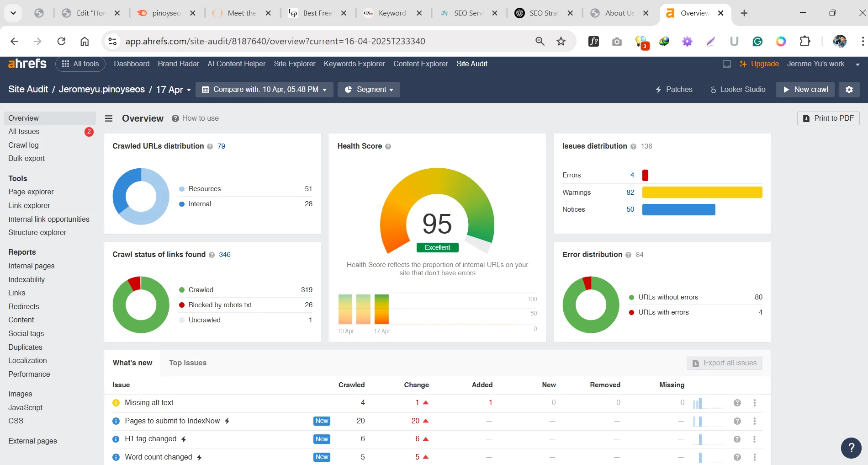Click the Warnings count 82

630,192
